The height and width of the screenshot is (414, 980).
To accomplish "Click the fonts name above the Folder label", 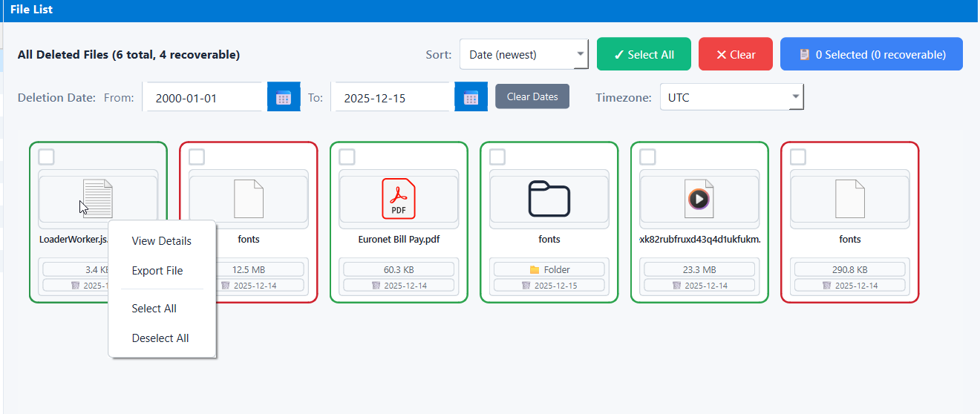I will [549, 240].
